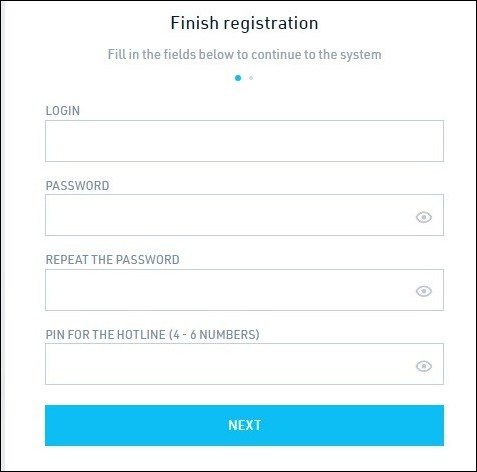477x472 pixels.
Task: Click the REPEAT THE PASSWORD label
Action: [112, 260]
